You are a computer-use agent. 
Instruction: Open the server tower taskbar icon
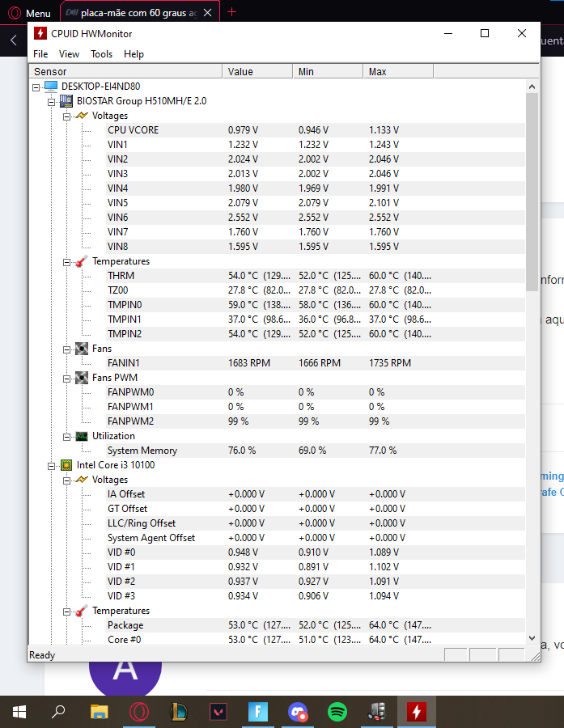click(377, 712)
